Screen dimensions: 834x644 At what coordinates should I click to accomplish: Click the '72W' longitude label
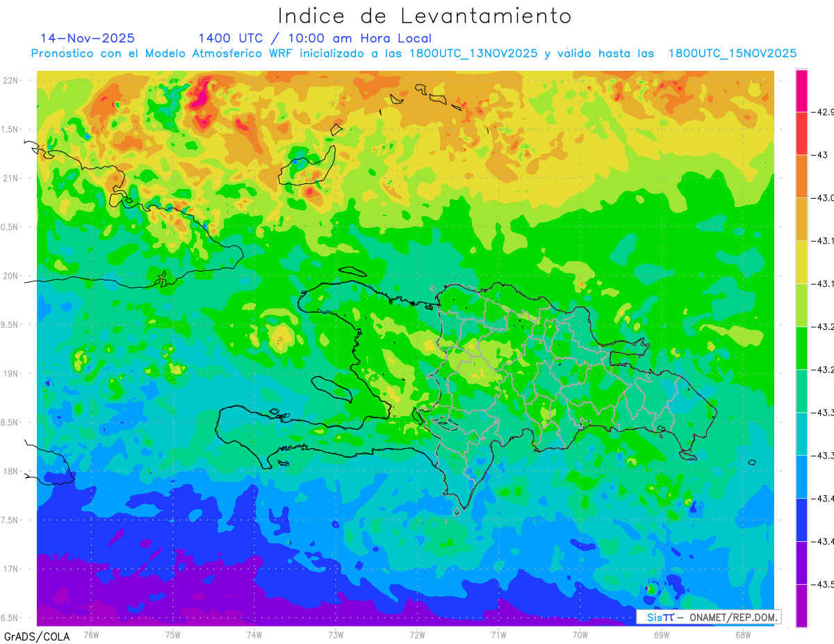tap(417, 634)
